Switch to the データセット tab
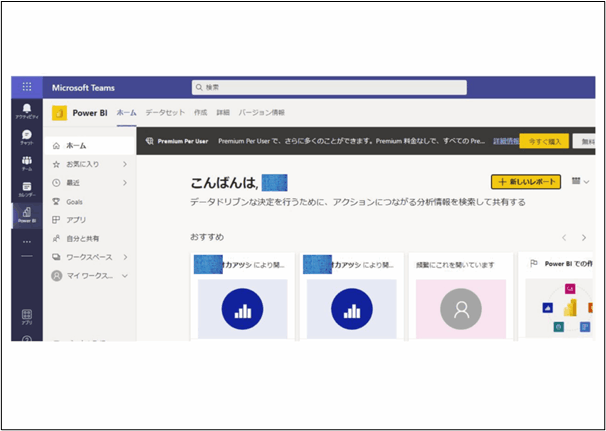 pyautogui.click(x=164, y=113)
